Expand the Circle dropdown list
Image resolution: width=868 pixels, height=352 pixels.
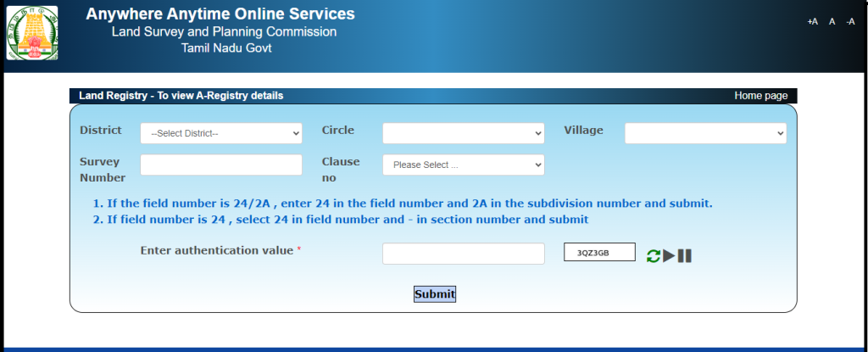pos(463,134)
